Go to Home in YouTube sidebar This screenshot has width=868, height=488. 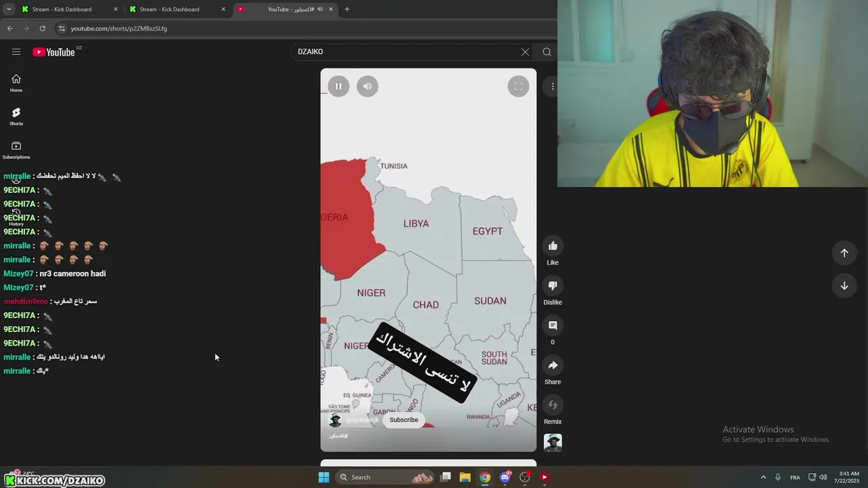click(16, 83)
